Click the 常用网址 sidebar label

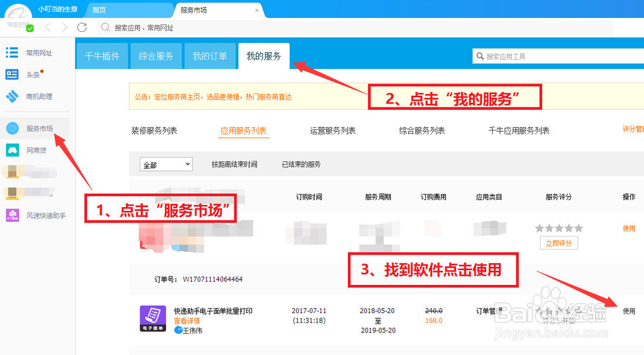(39, 53)
